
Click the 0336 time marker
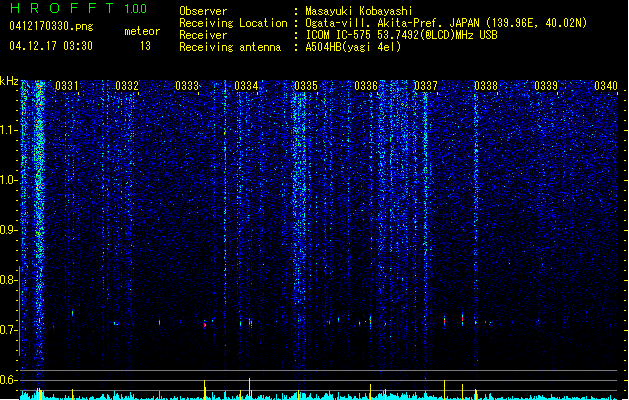pos(366,86)
